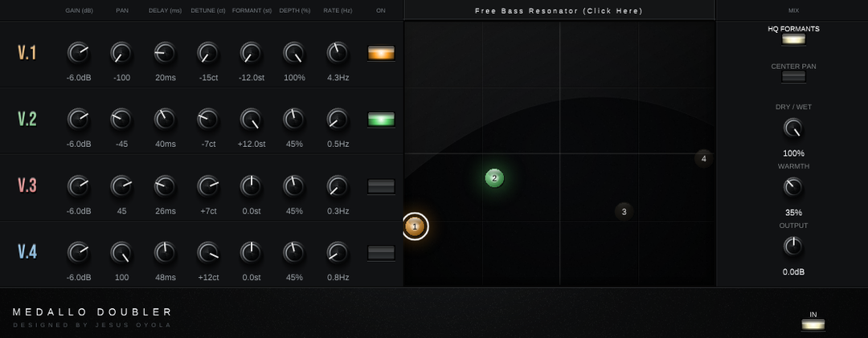Select dim voice node 4 in XY pad

click(x=703, y=159)
